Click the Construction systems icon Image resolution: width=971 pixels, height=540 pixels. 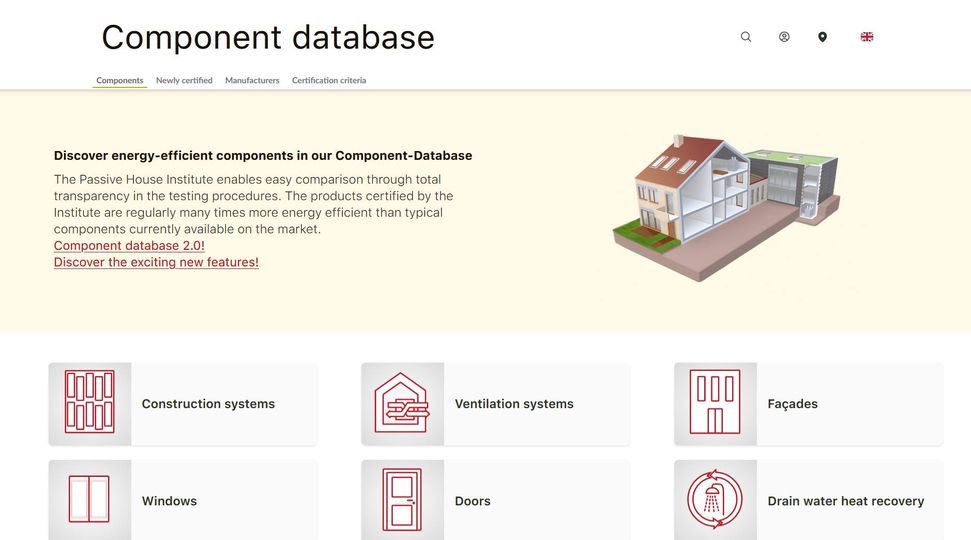(90, 403)
